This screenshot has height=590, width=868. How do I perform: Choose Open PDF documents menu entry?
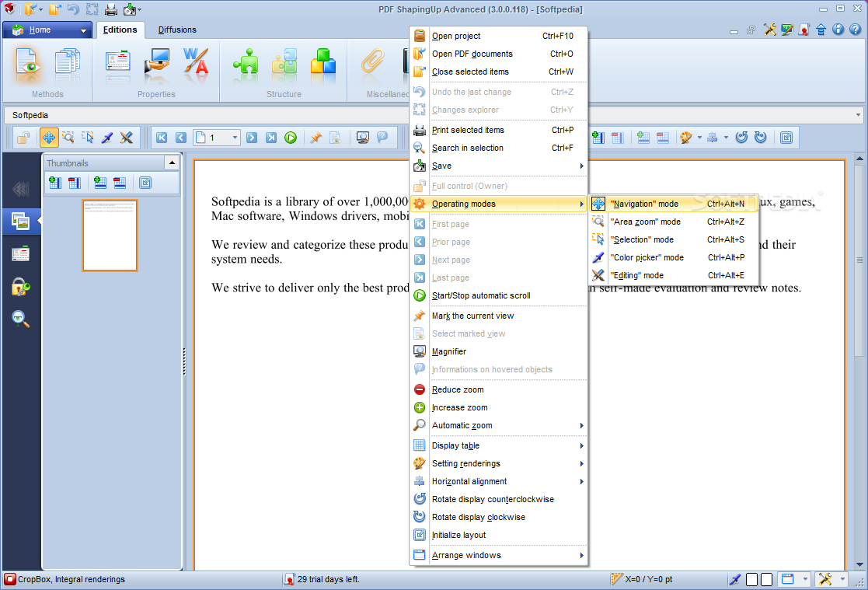pyautogui.click(x=498, y=54)
